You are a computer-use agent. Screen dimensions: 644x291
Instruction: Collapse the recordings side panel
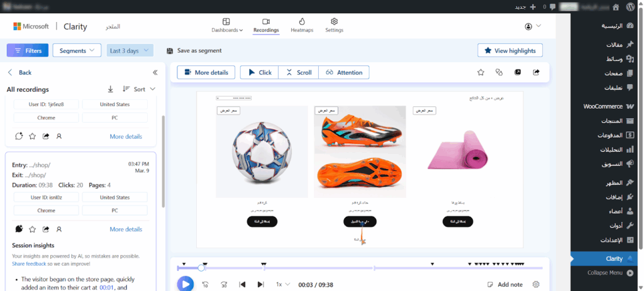click(x=155, y=72)
